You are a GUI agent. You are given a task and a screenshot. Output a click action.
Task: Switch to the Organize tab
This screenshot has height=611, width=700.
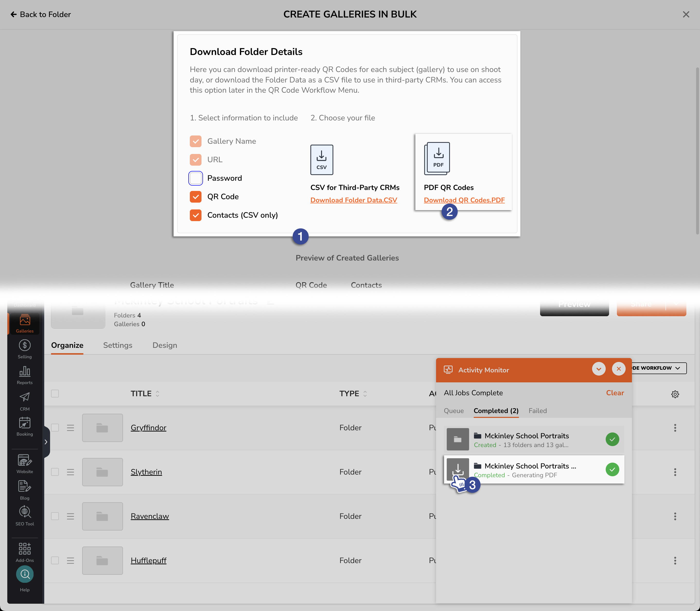coord(67,345)
